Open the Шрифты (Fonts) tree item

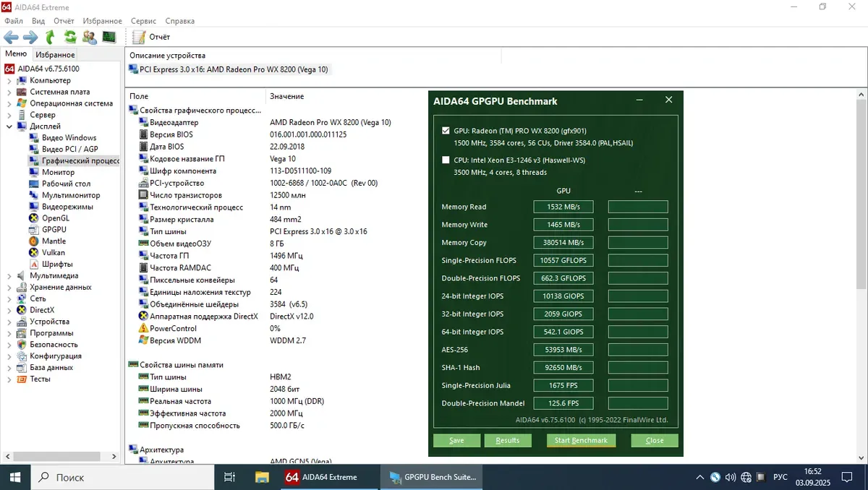56,264
